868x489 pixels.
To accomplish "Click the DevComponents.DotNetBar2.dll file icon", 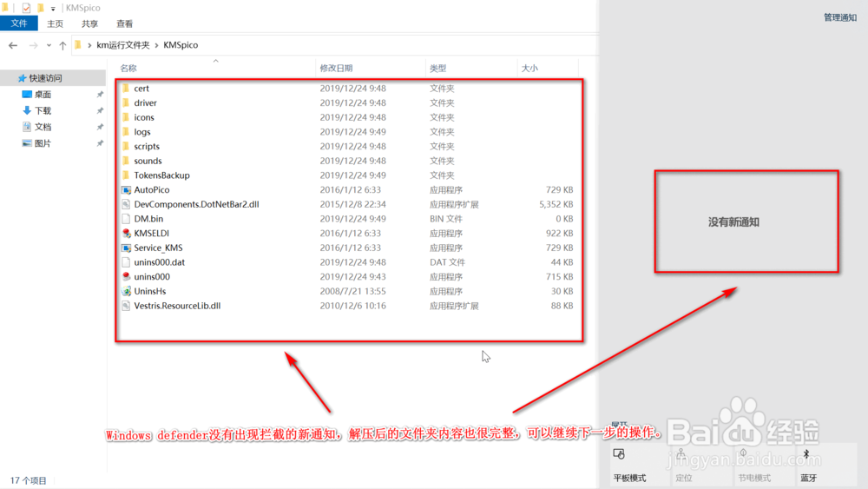I will coord(126,204).
